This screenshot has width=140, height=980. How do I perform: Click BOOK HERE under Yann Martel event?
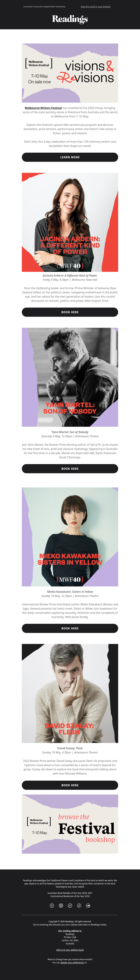tap(70, 469)
